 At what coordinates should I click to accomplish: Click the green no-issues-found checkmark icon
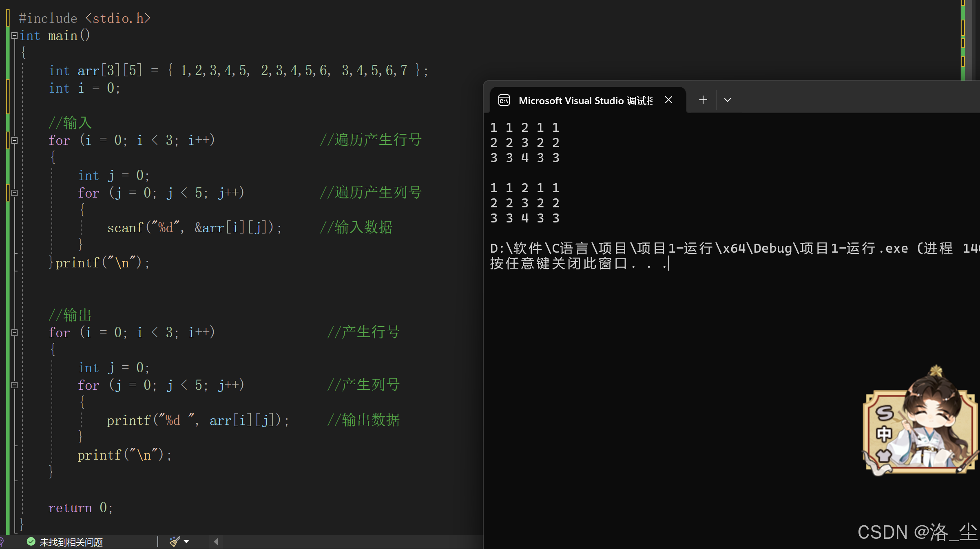(31, 542)
